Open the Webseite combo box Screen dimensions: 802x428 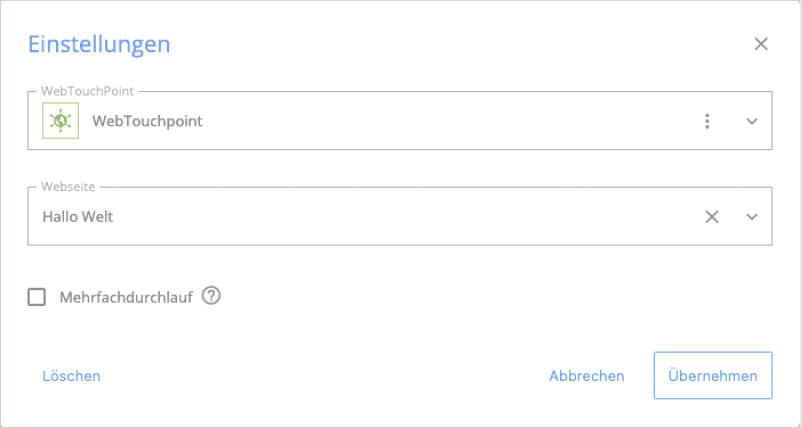point(400,216)
